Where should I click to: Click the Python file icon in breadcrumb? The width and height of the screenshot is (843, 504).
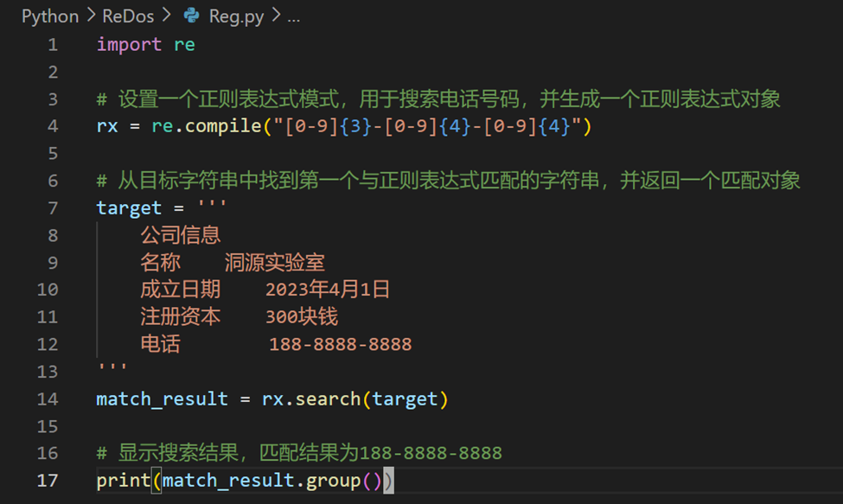192,16
